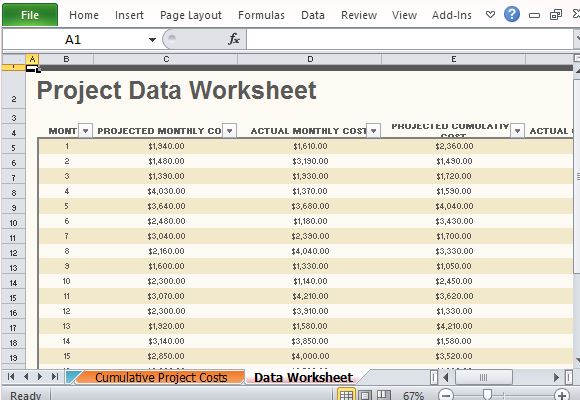Click the 67% zoom level button
Image resolution: width=580 pixels, height=400 pixels.
(x=414, y=396)
